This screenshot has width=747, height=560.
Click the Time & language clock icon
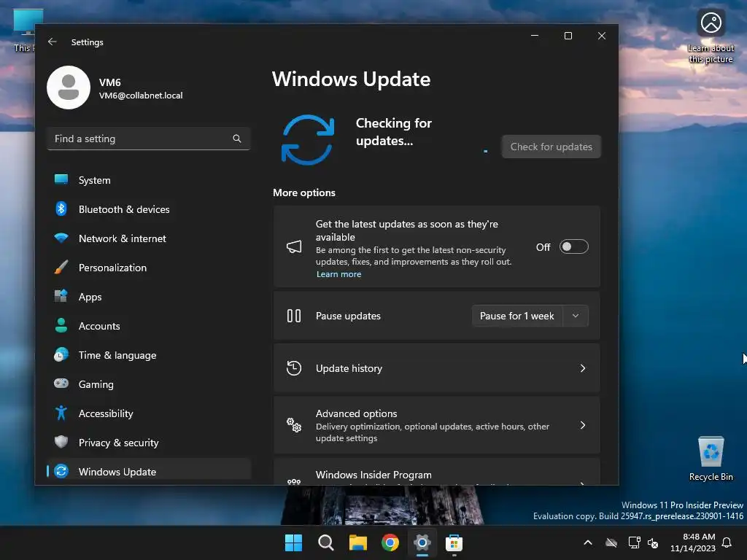[x=61, y=355]
